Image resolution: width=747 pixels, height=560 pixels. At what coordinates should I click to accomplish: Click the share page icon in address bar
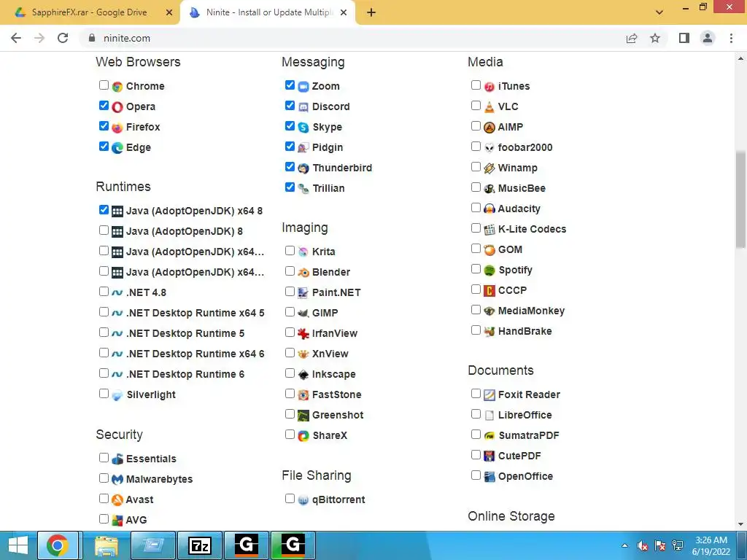pos(632,38)
